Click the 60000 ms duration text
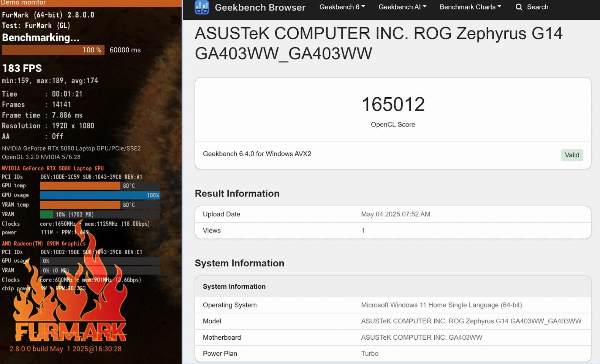This screenshot has height=364, width=600. click(125, 50)
